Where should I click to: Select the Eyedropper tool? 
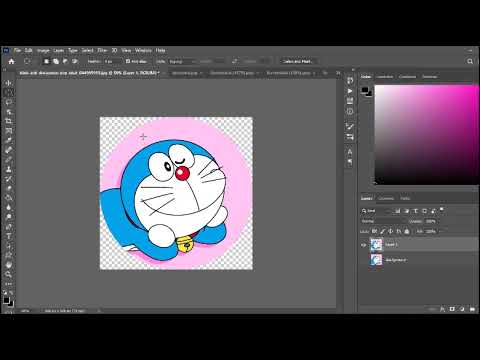point(9,140)
